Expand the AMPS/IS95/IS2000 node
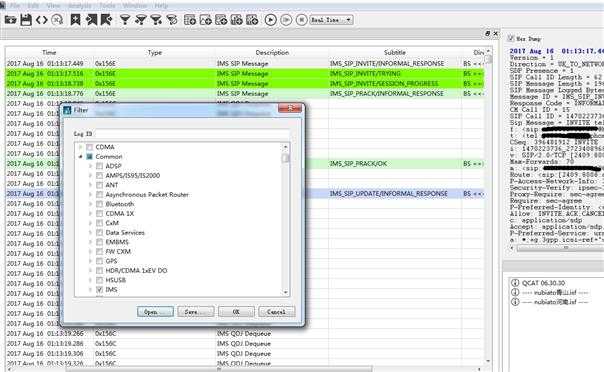 point(91,176)
